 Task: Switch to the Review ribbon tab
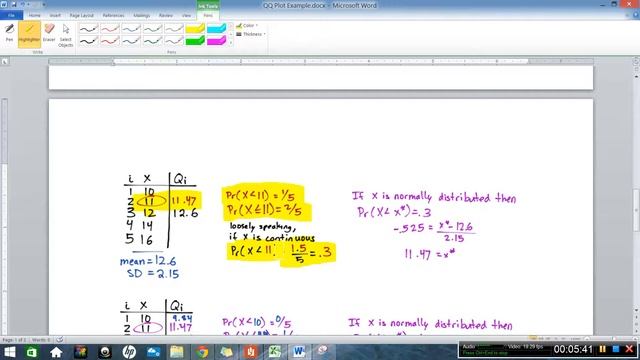click(166, 16)
